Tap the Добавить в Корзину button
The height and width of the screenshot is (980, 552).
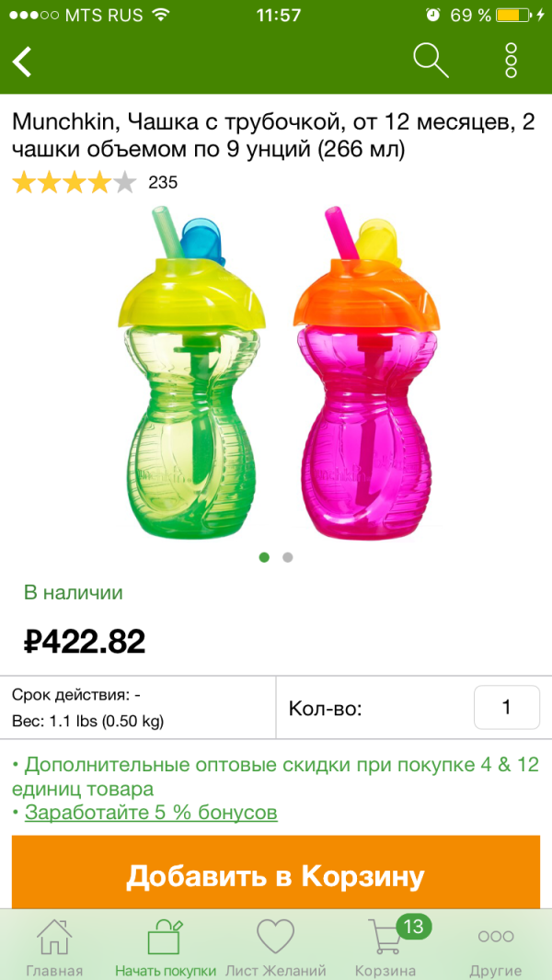(x=276, y=876)
